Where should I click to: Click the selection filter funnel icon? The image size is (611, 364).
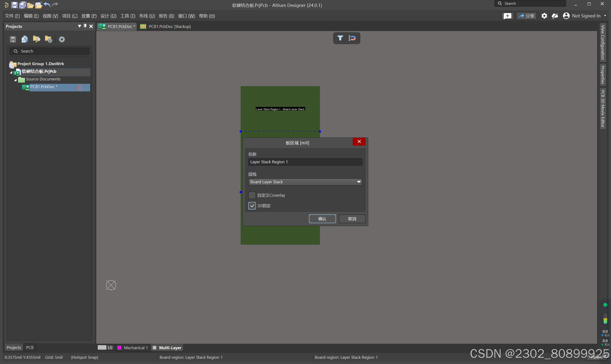point(340,38)
